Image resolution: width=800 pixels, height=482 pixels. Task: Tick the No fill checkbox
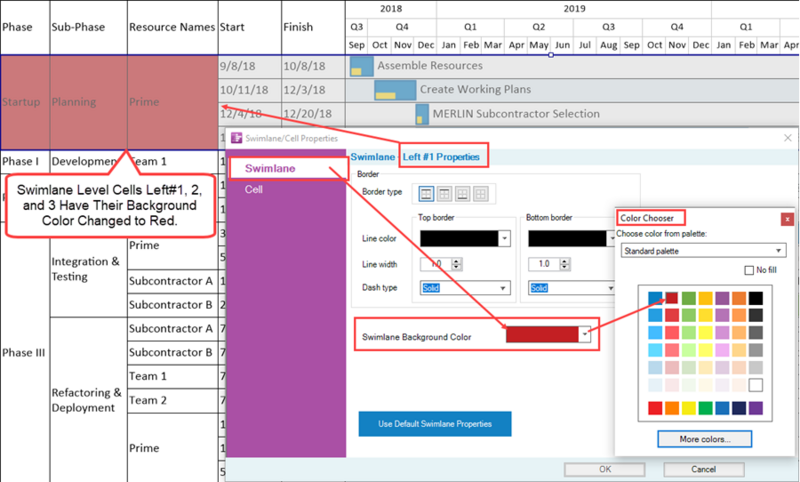[749, 270]
